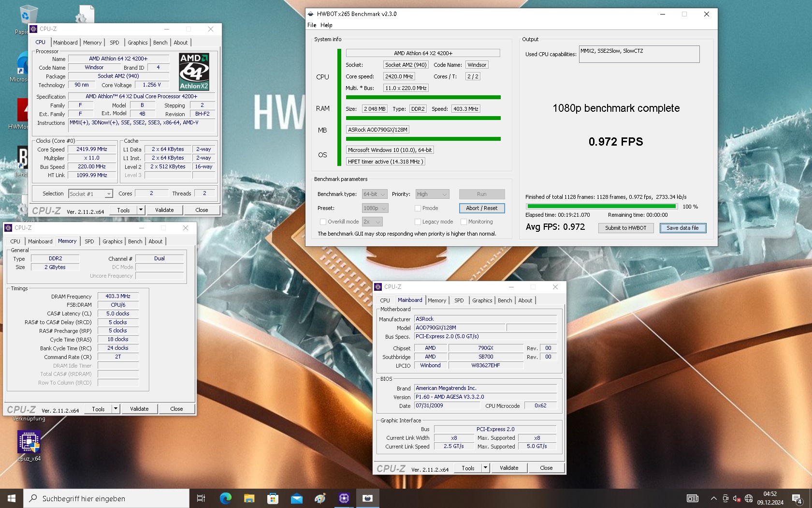The height and width of the screenshot is (508, 812).
Task: Expand Tools arrow in CPU-Z Mainboard window
Action: pyautogui.click(x=485, y=468)
